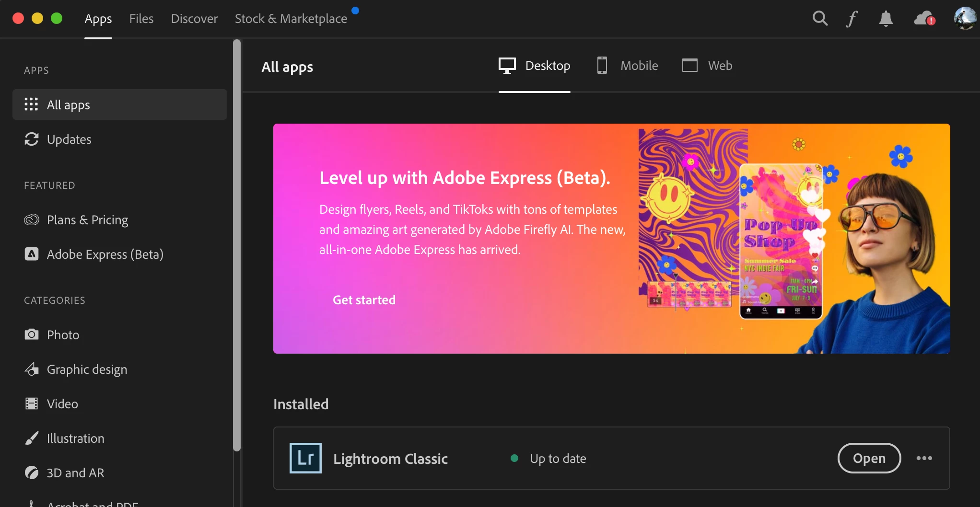Click the Desktop monitor icon

click(x=507, y=66)
